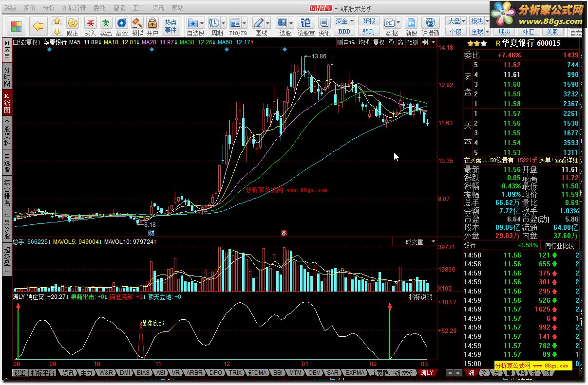The height and width of the screenshot is (385, 588).
Task: Open the 报价 menu
Action: 30,8
